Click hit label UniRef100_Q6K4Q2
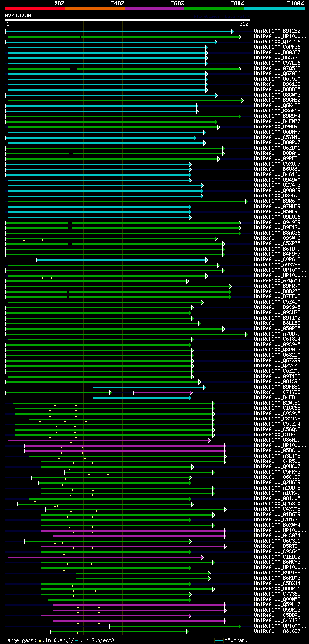Image resolution: width=309 pixels, height=644 pixels. (278, 106)
